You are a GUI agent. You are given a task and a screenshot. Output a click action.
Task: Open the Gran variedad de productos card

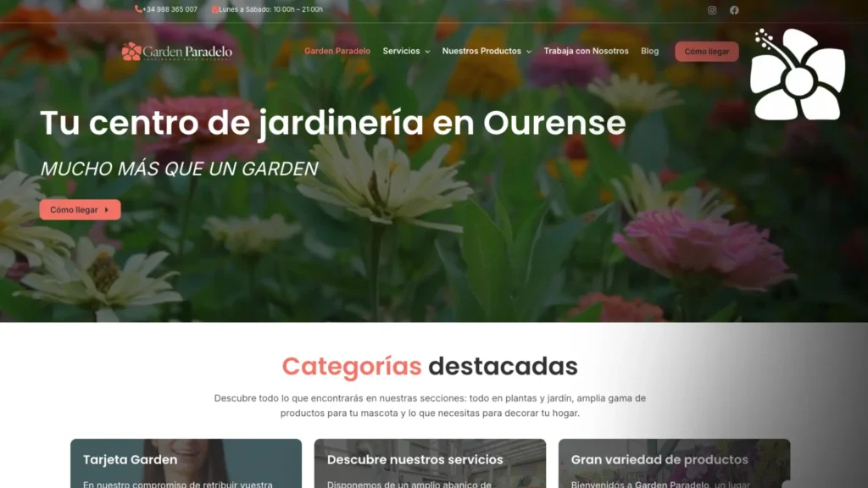pyautogui.click(x=674, y=463)
